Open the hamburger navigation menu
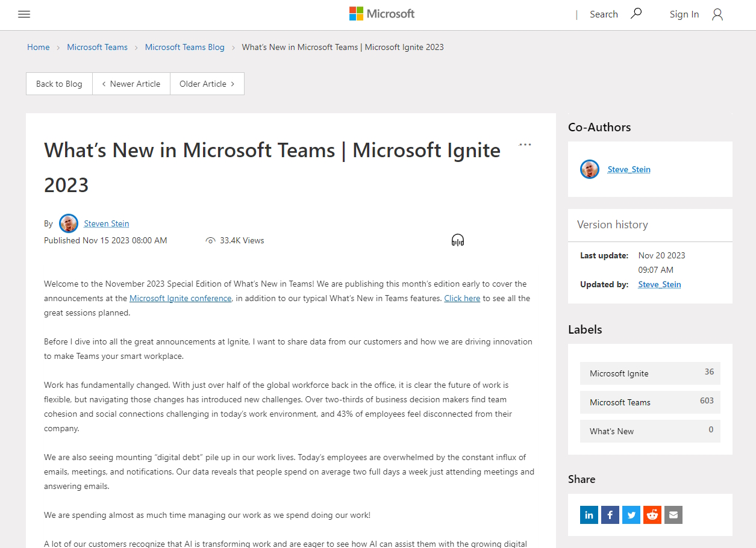 click(x=24, y=14)
